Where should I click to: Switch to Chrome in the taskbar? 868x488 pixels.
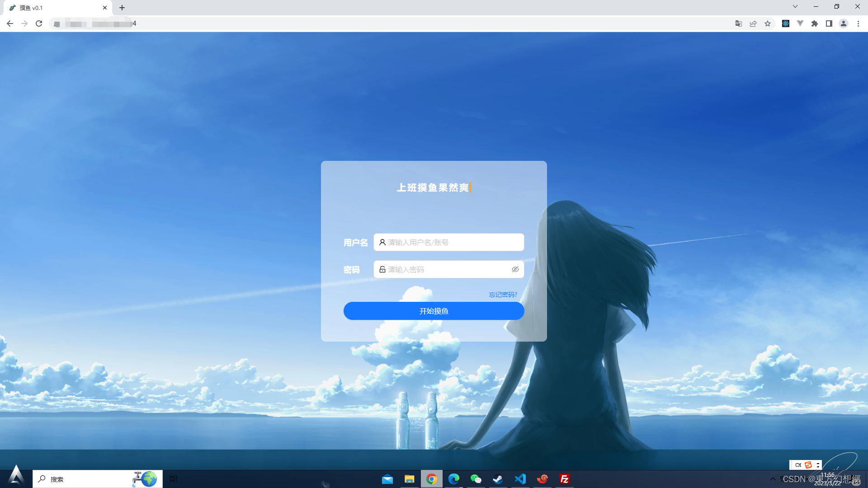(x=432, y=479)
